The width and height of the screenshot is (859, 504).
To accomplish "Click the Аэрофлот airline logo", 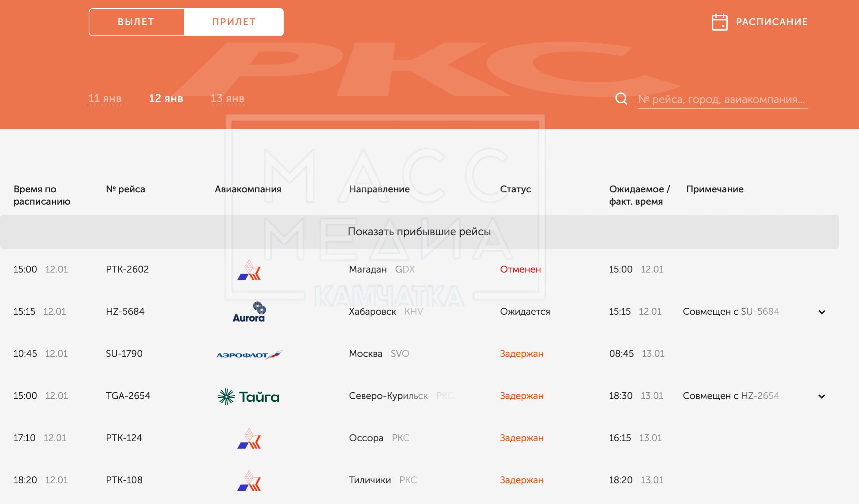I will (x=249, y=355).
